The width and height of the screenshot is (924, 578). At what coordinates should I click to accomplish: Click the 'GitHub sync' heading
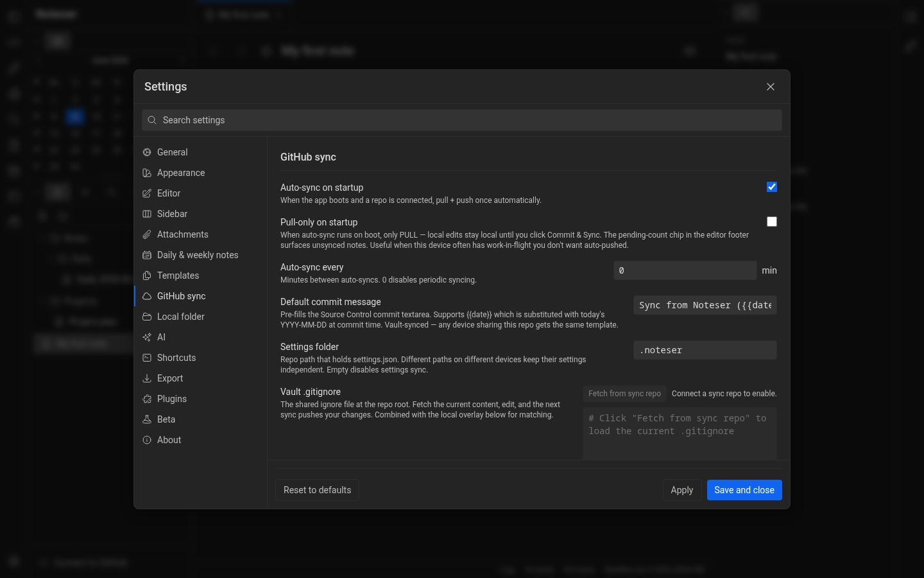[x=308, y=157]
